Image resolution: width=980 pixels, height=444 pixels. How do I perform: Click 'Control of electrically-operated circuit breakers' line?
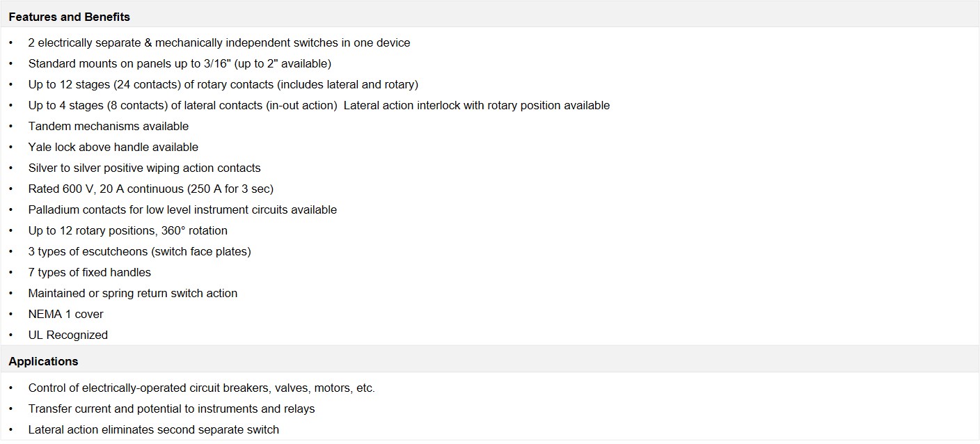[x=202, y=388]
